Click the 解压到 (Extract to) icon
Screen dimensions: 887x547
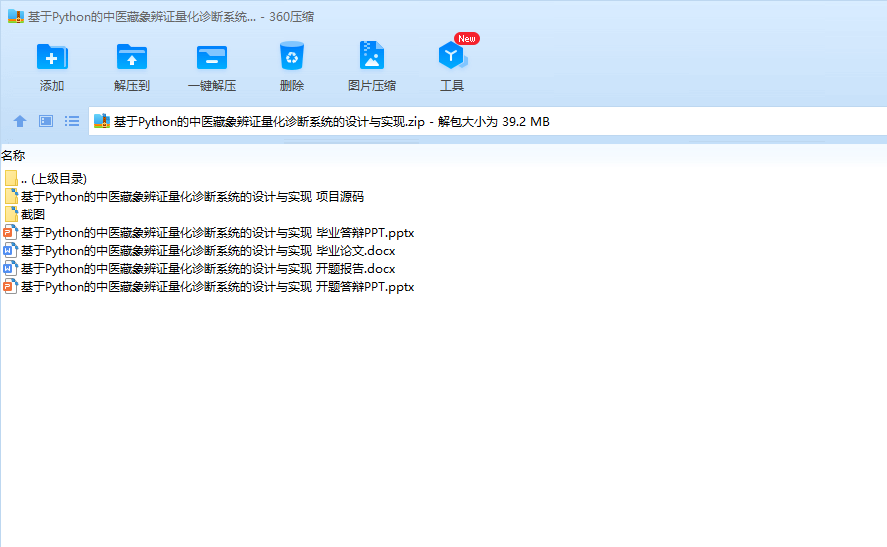point(132,57)
